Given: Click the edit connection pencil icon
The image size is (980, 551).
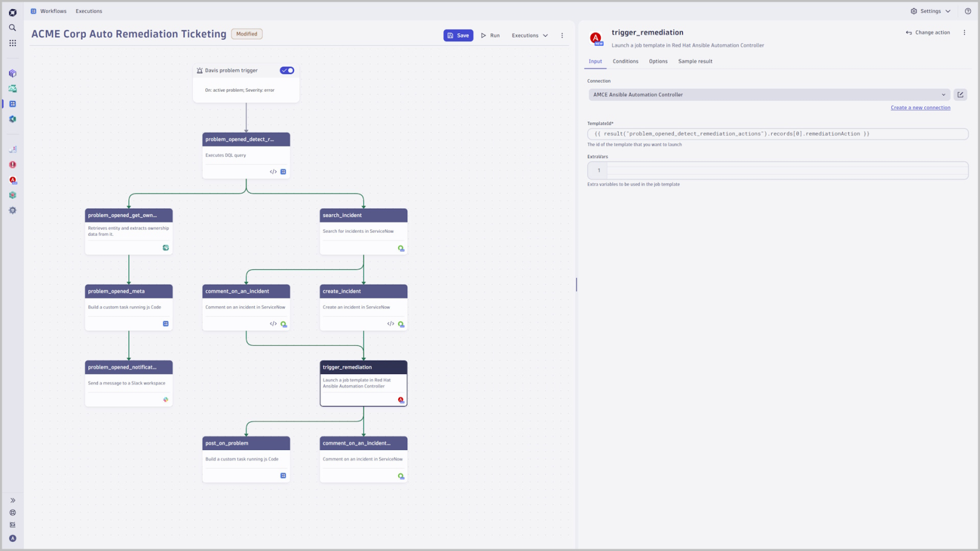Looking at the screenshot, I should 960,94.
